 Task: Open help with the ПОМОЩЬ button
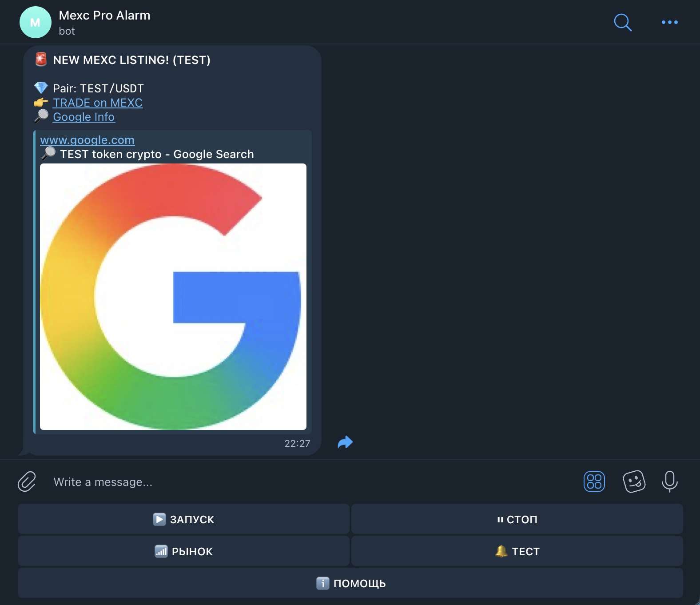coord(350,583)
